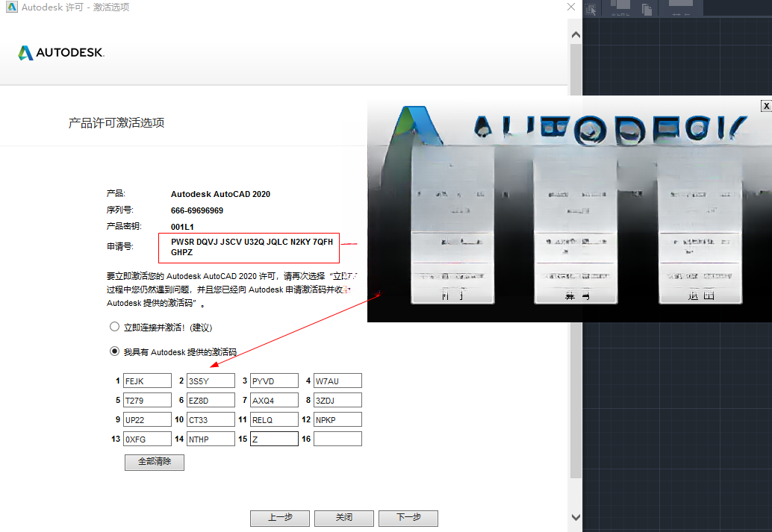Image resolution: width=772 pixels, height=532 pixels.
Task: Click the Autodesk logo in the dialog header
Action: (61, 53)
